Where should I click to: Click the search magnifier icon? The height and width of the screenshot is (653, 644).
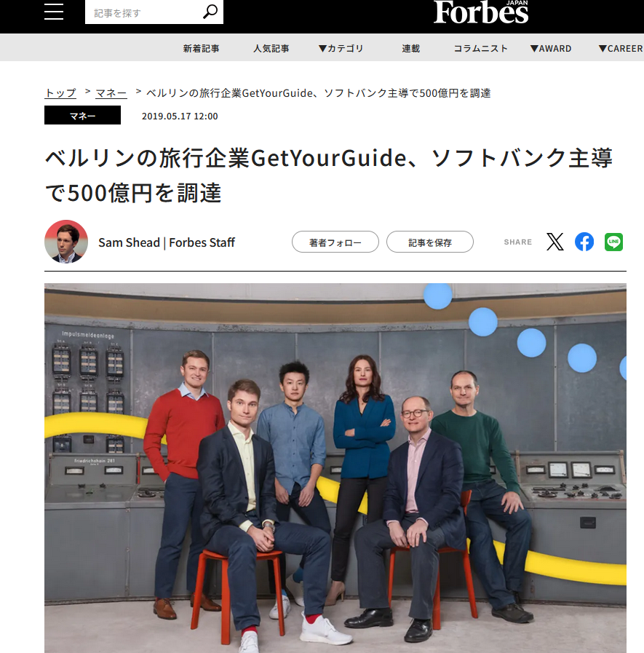[210, 12]
